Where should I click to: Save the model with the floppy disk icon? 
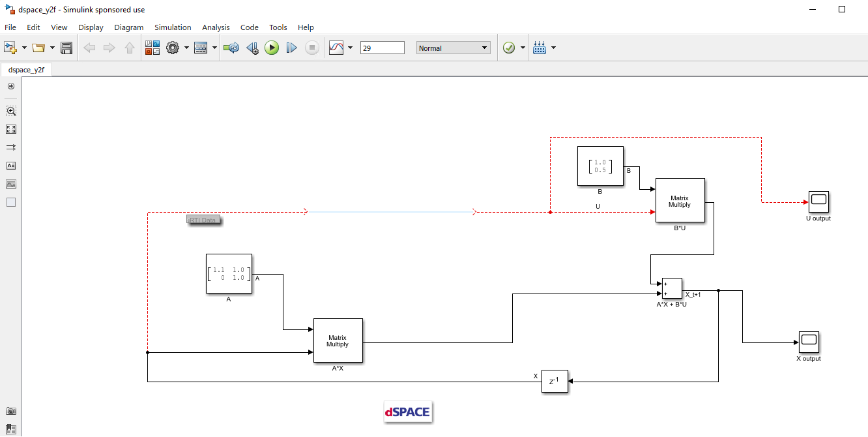point(66,48)
